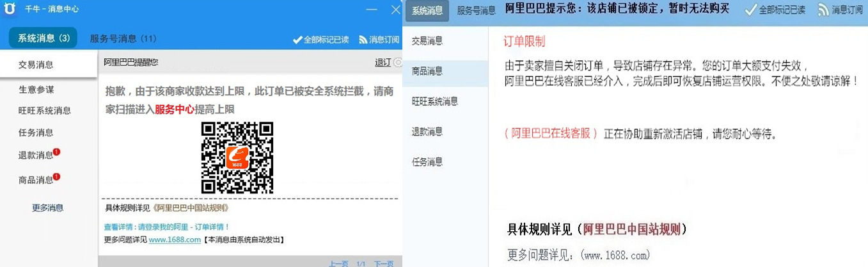The height and width of the screenshot is (267, 868).
Task: Minimize the 千牛 消息中心 window
Action: click(372, 10)
